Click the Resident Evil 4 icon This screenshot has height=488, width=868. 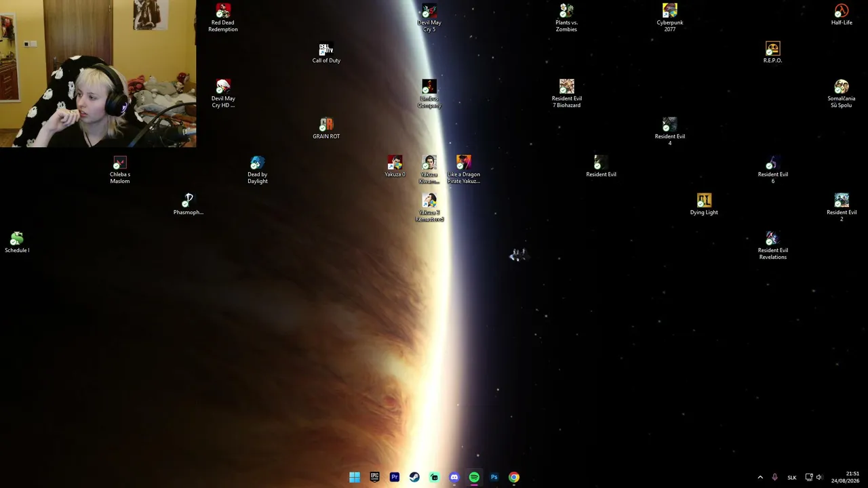pyautogui.click(x=670, y=132)
